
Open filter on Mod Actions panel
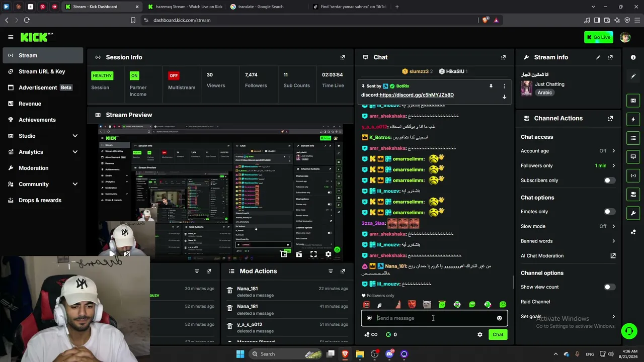(x=331, y=271)
